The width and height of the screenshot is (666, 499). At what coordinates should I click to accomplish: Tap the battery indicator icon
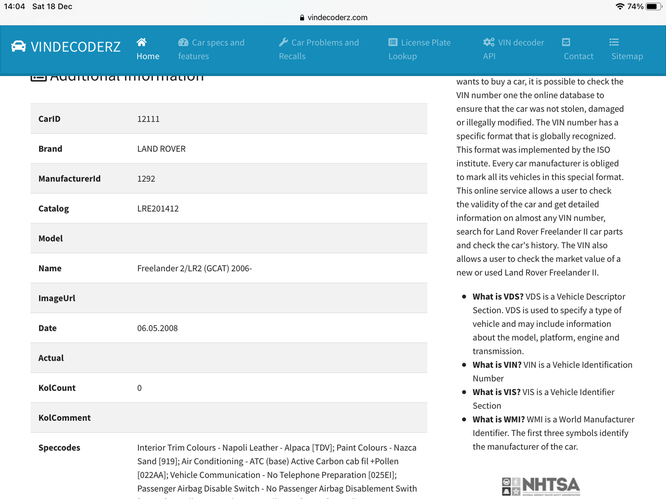point(654,6)
